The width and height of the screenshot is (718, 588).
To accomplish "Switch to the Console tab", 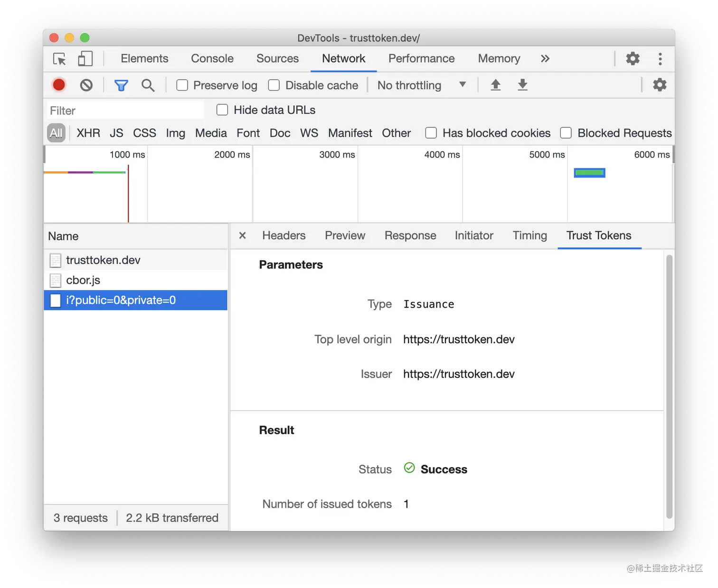I will click(212, 58).
